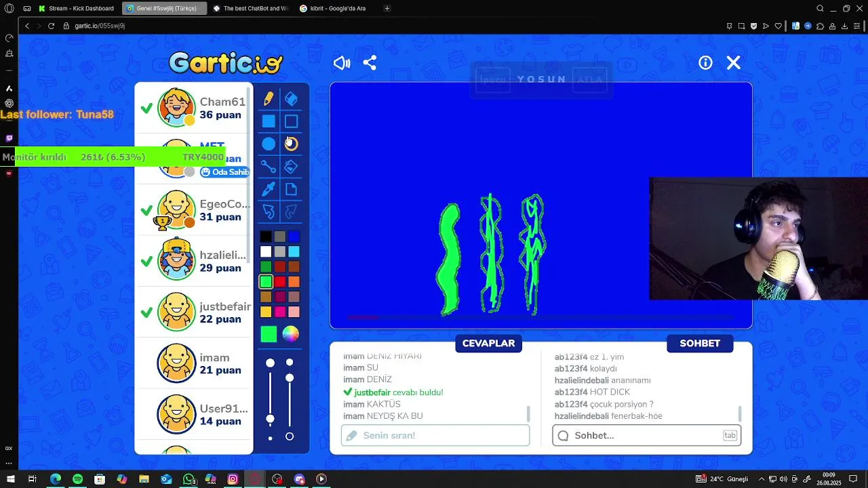
Task: Pick the line tool
Action: coord(269,166)
